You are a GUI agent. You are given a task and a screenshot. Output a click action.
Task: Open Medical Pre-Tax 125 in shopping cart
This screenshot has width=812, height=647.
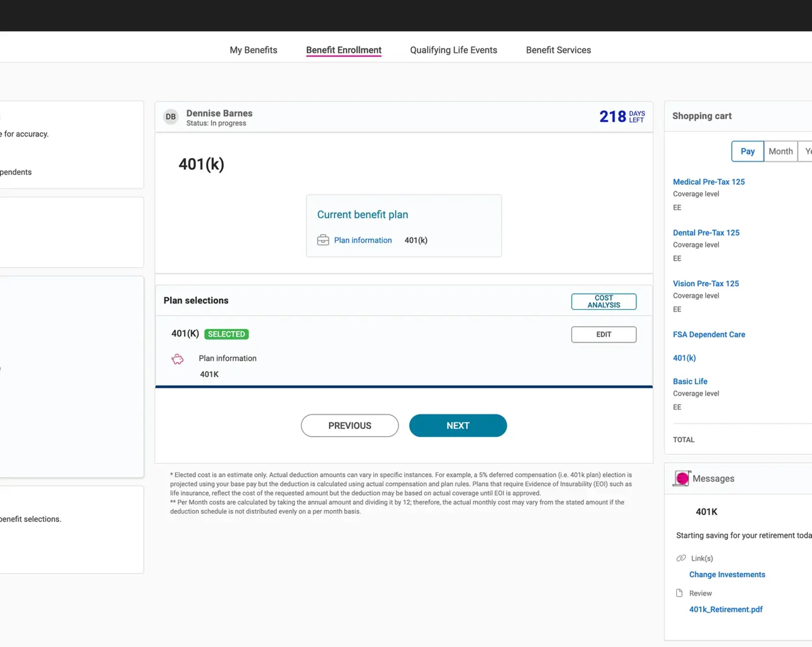[708, 181]
